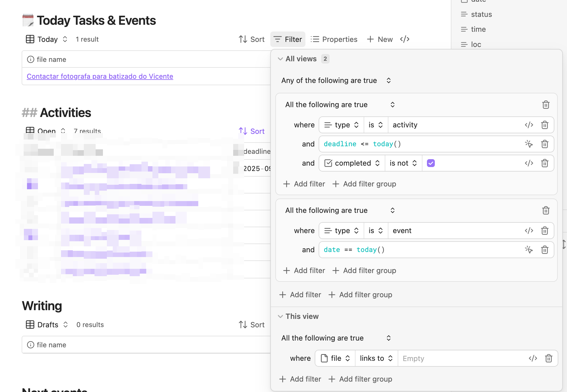The height and width of the screenshot is (392, 567).
Task: Open 'links to' operator dropdown
Action: click(376, 358)
